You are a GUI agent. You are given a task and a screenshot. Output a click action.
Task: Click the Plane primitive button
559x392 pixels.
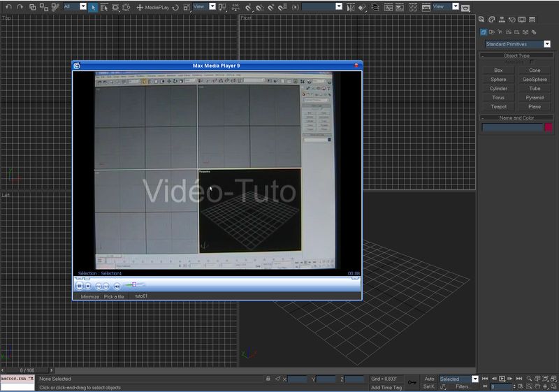click(535, 106)
